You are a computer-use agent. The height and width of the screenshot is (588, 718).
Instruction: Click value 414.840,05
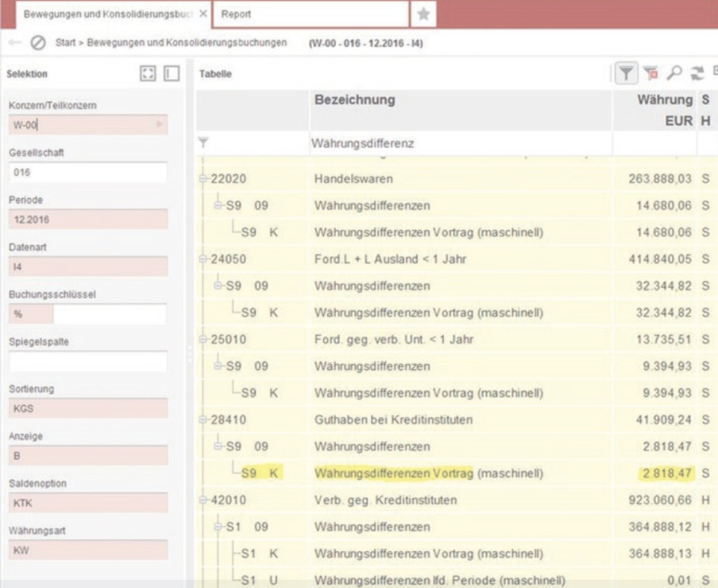(x=660, y=259)
